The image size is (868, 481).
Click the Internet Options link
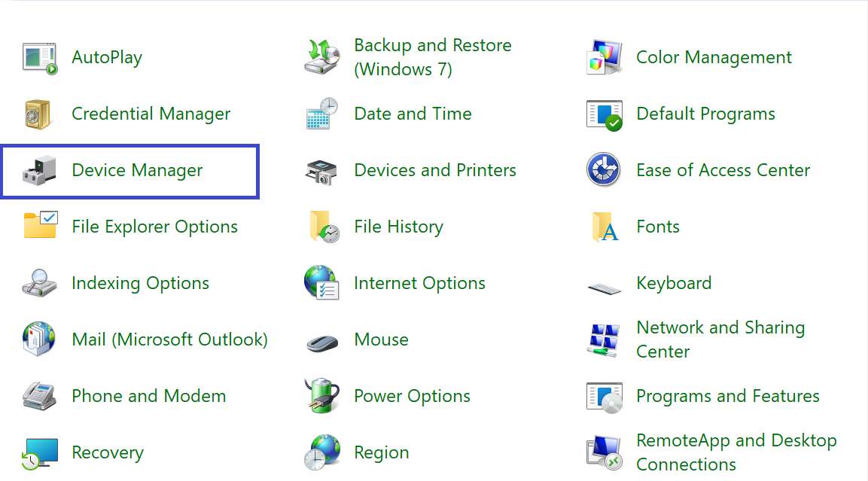pyautogui.click(x=419, y=283)
